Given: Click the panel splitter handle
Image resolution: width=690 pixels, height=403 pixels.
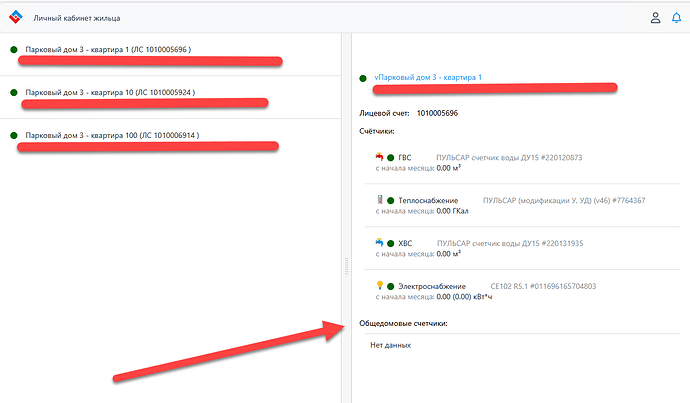Looking at the screenshot, I should 345,266.
